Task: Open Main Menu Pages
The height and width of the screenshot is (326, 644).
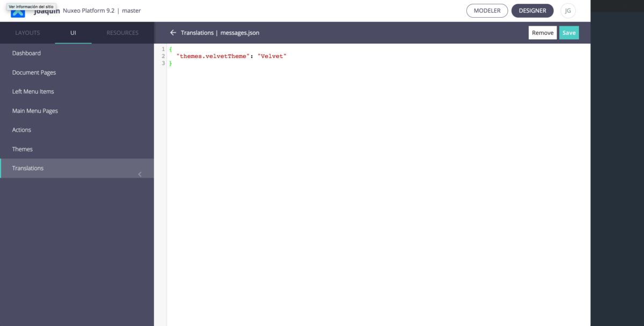Action: 35,111
